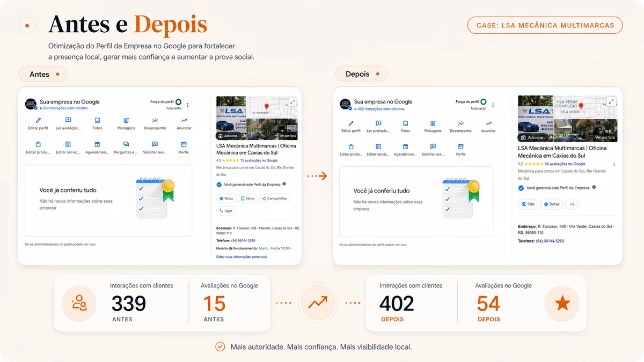Open the 402 interações com clientes link
This screenshot has height=362, width=644.
click(x=381, y=109)
